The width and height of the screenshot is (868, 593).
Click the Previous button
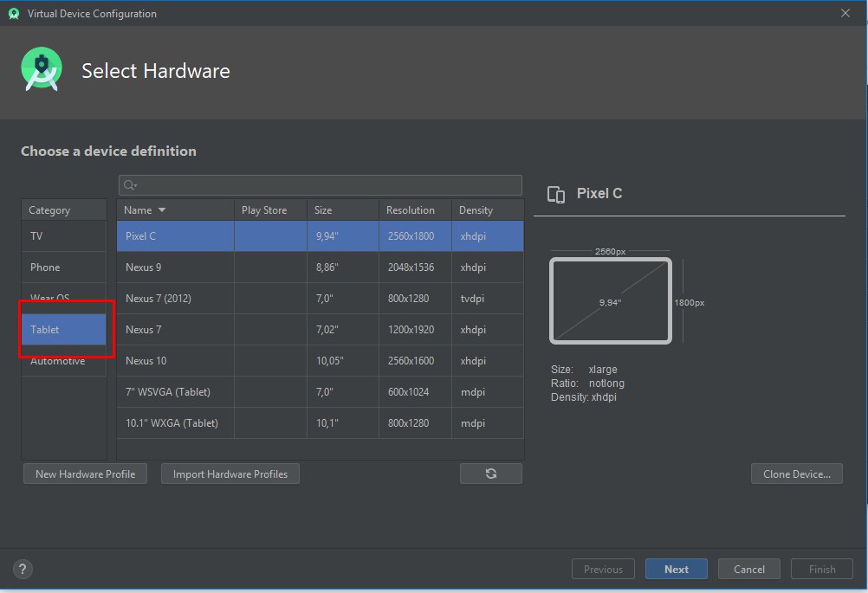click(603, 570)
